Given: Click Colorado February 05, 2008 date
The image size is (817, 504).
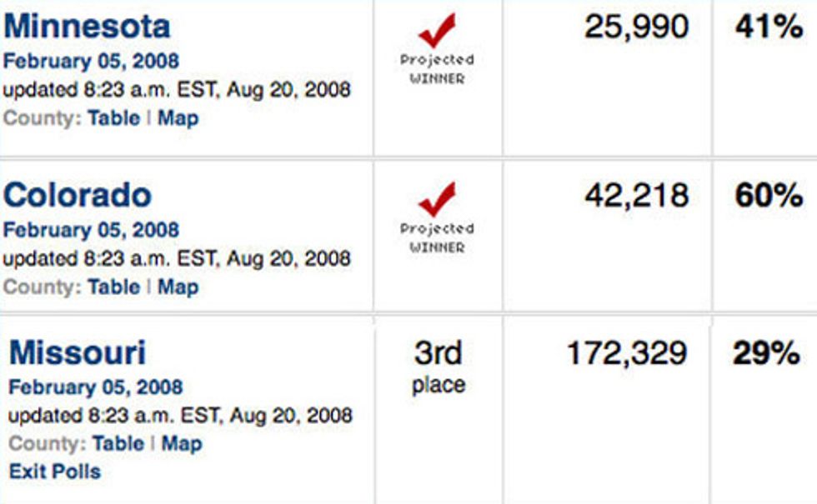Looking at the screenshot, I should pos(91,230).
